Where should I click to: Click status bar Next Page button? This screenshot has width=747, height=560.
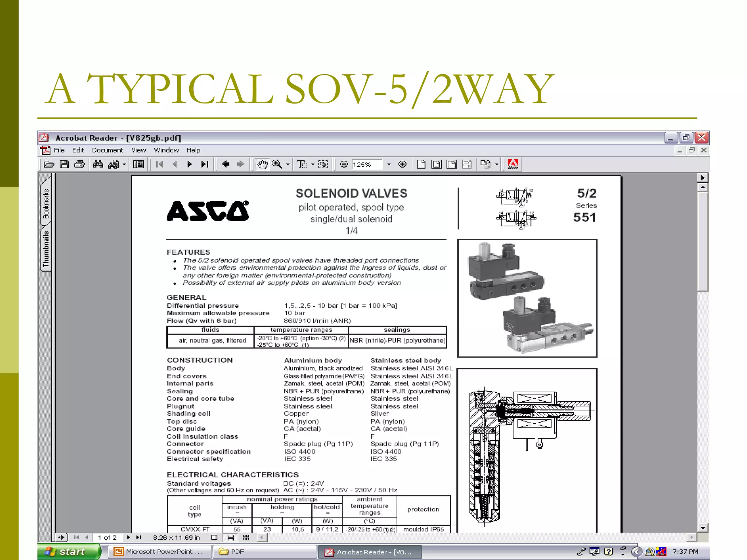128,537
